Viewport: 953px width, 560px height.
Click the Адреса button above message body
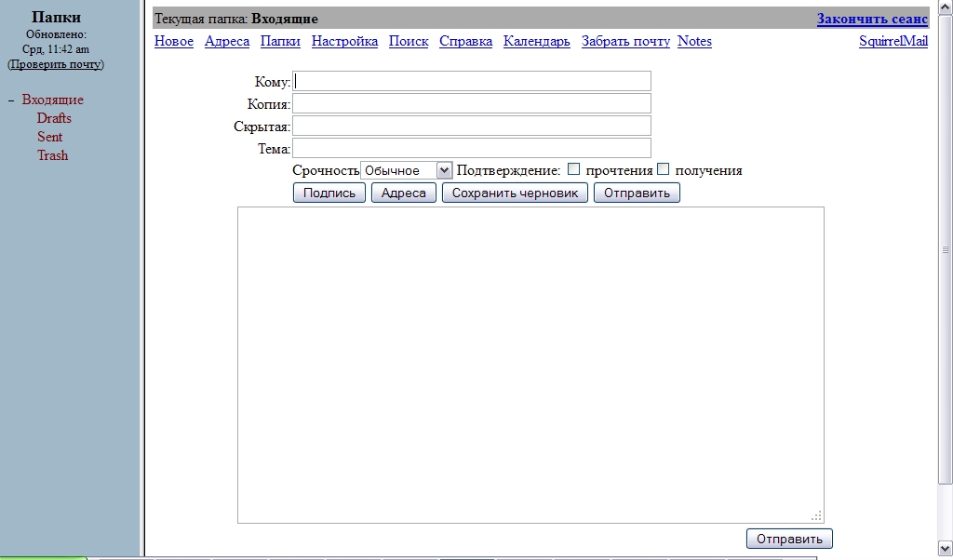pos(404,193)
